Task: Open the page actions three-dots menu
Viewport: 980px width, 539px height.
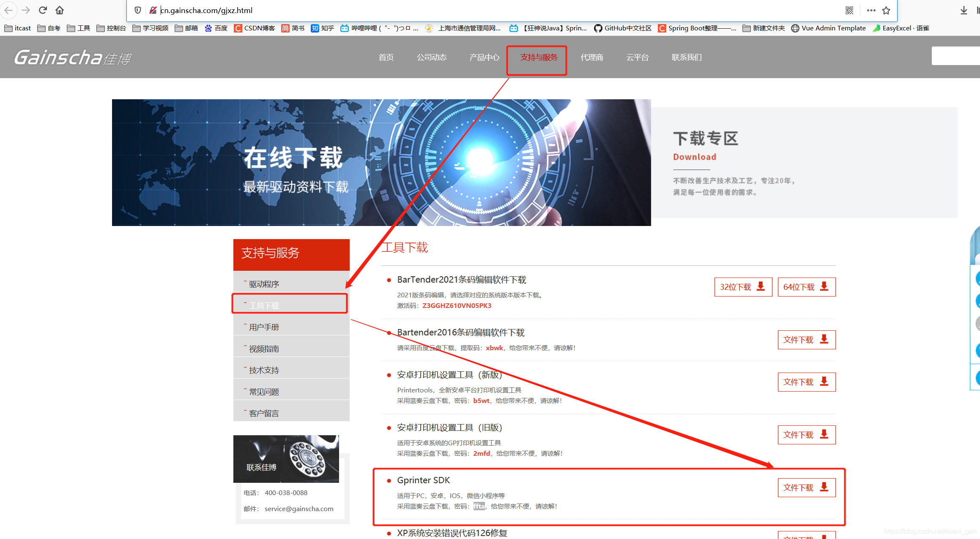Action: coord(871,10)
